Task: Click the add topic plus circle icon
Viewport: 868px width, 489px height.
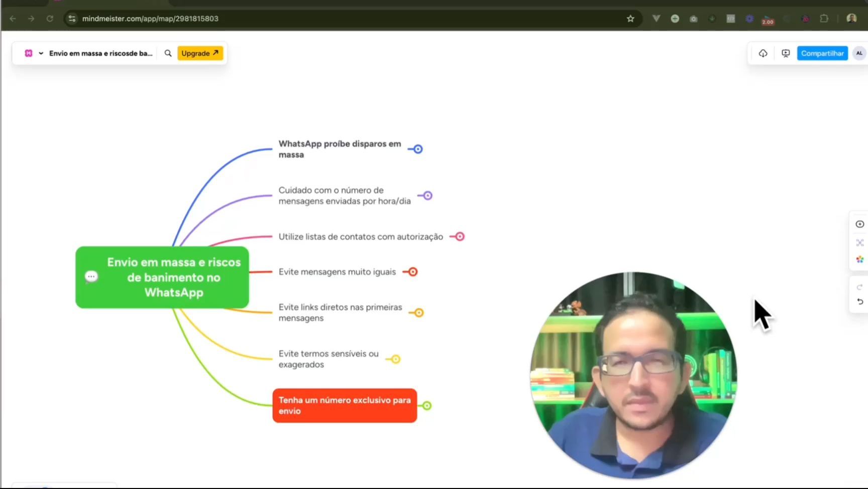Action: tap(859, 224)
